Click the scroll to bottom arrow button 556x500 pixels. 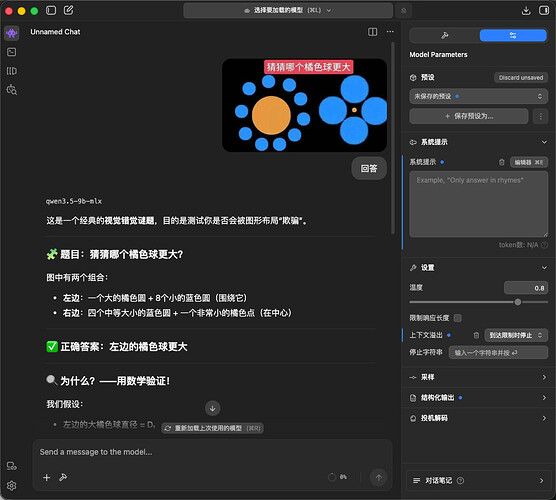[x=212, y=409]
